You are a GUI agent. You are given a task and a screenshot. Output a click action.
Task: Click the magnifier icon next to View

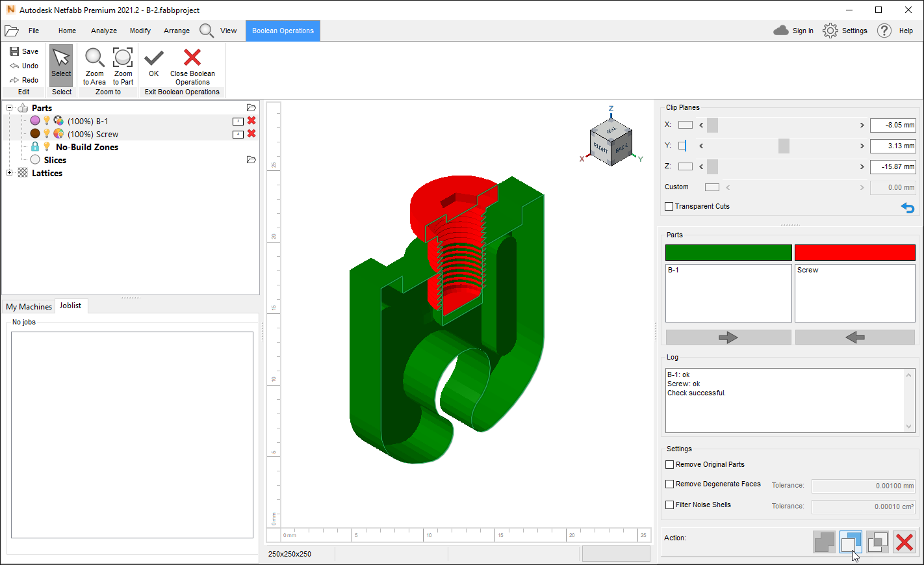click(207, 31)
